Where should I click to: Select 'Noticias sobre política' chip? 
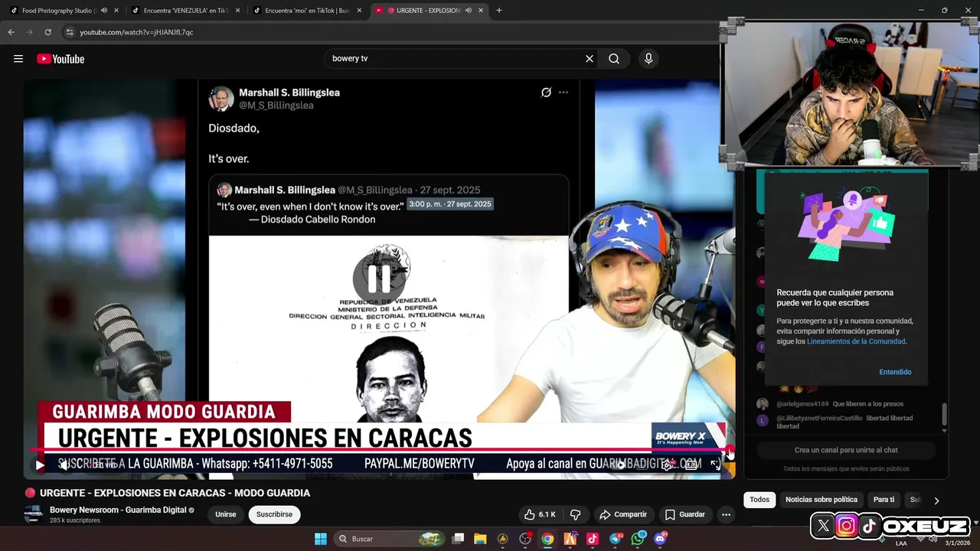[822, 500]
